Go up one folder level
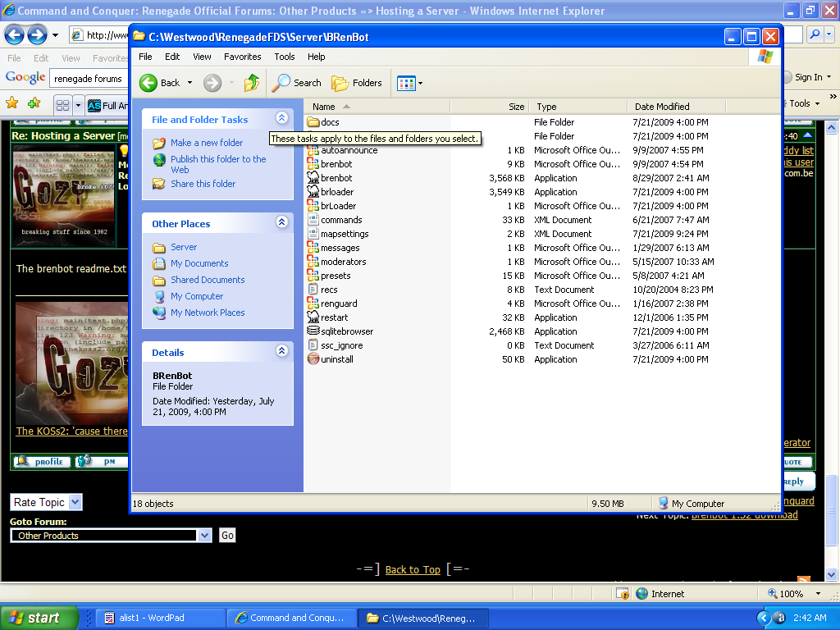Image resolution: width=840 pixels, height=630 pixels. point(252,83)
